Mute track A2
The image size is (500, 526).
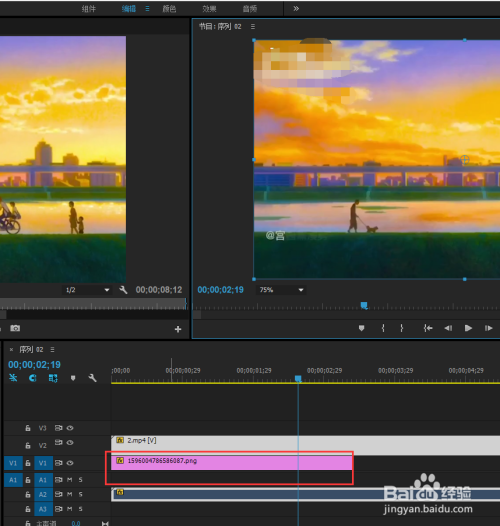(69, 494)
